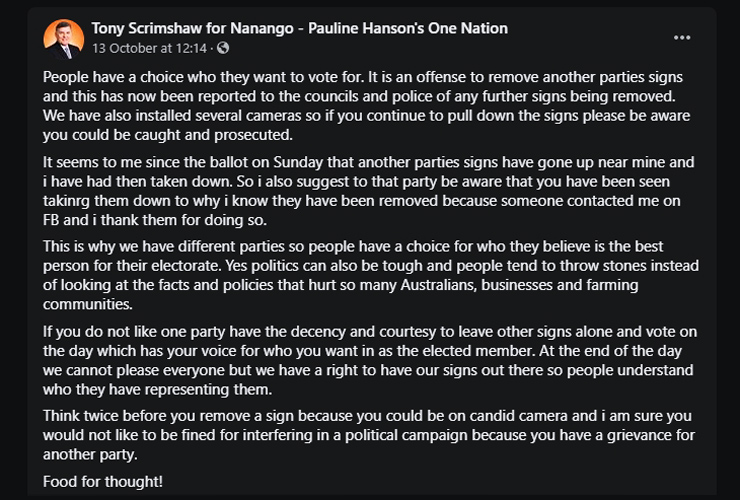Open the three-dot post options menu
Screen dimensions: 740x500
[682, 38]
